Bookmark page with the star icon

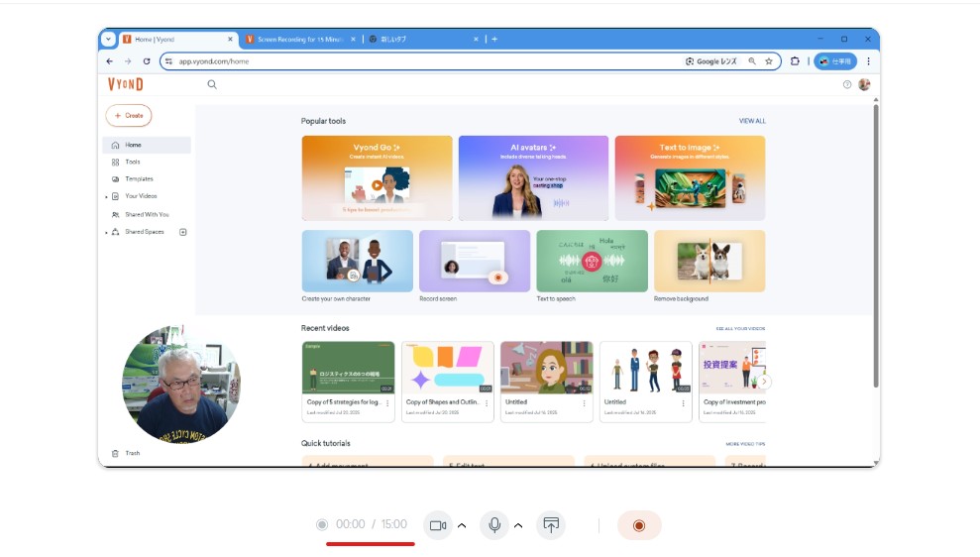[769, 61]
